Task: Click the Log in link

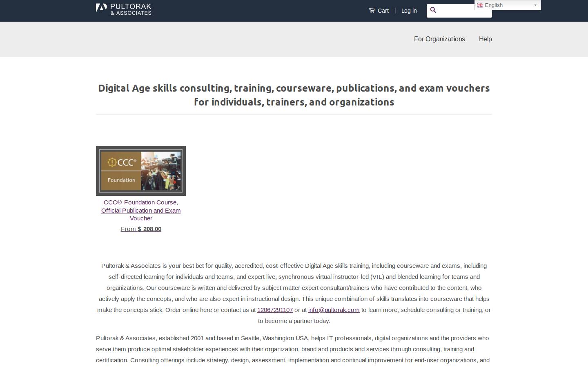Action: click(409, 11)
